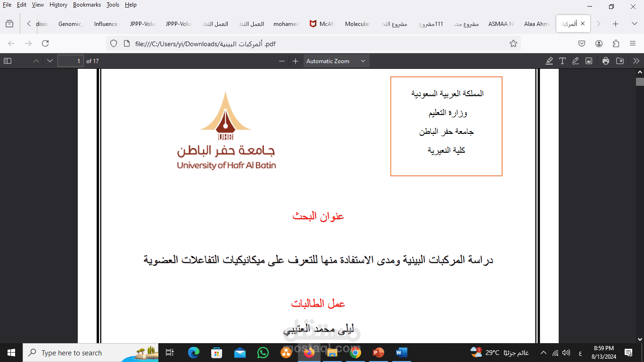Open the list all tabs chevron
644x362 pixels.
(x=634, y=23)
